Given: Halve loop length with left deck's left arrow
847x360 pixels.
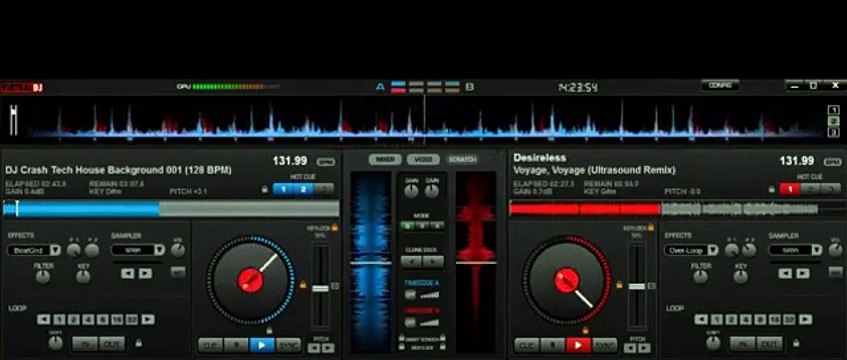Looking at the screenshot, I should coord(44,319).
